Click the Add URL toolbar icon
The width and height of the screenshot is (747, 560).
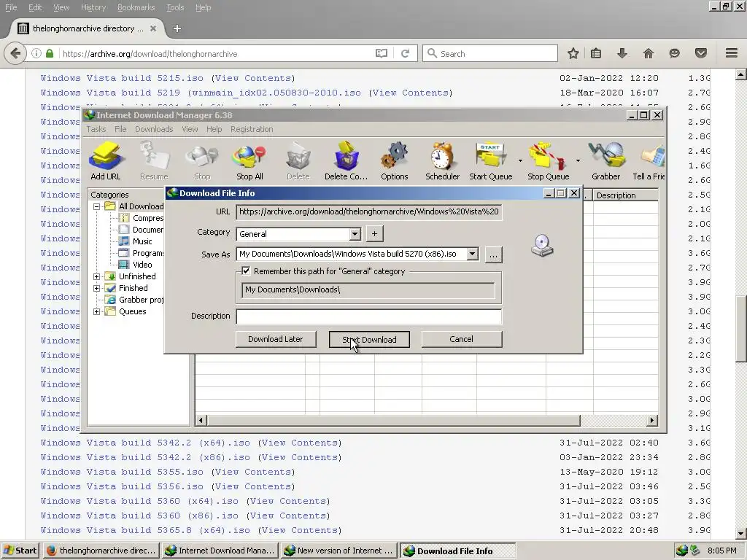(x=106, y=160)
